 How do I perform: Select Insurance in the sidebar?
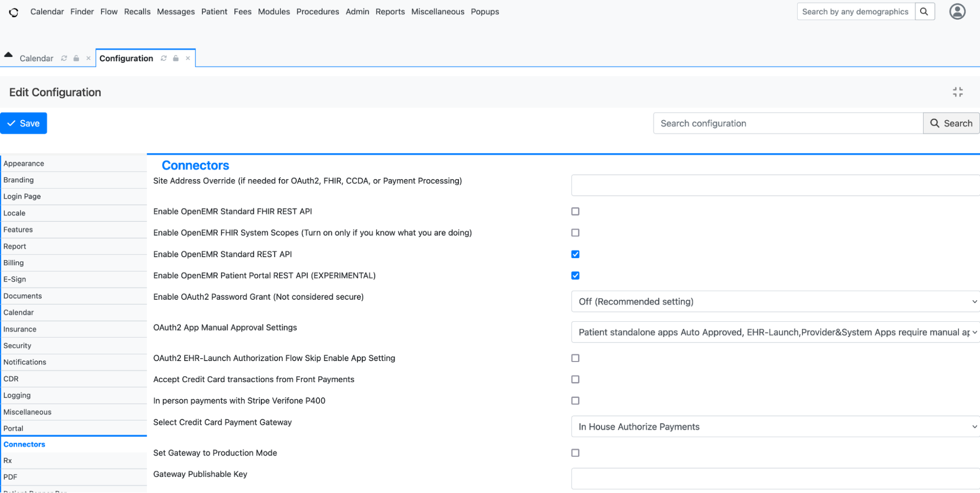click(74, 330)
